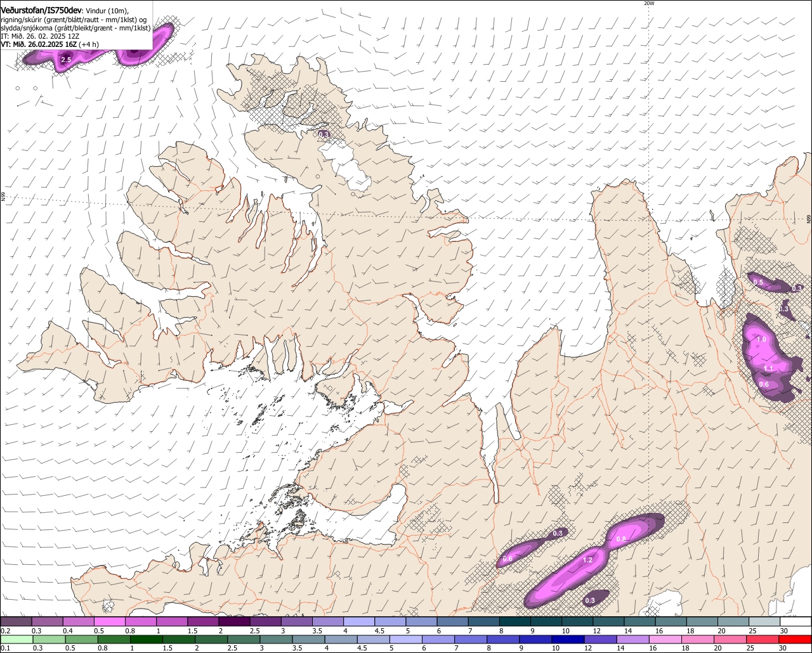This screenshot has width=812, height=653.
Task: Click the '30' label under the rain scale
Action: [x=782, y=648]
